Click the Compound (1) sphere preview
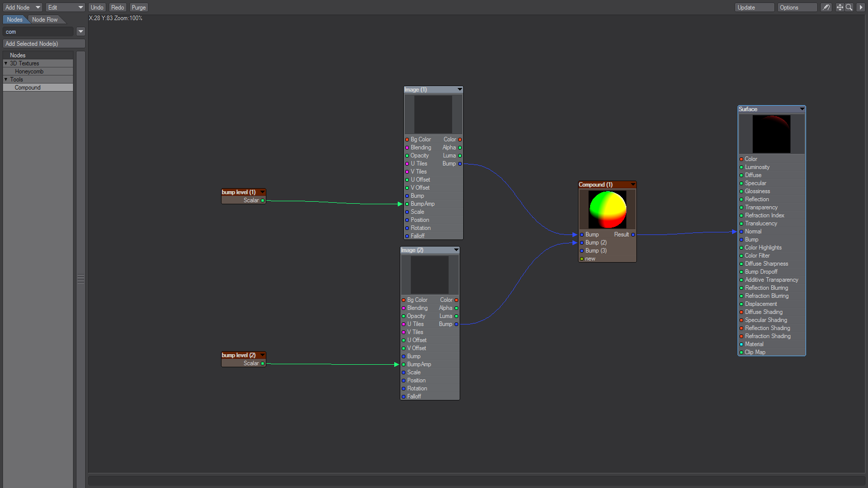Viewport: 868px width, 488px height. click(x=607, y=209)
